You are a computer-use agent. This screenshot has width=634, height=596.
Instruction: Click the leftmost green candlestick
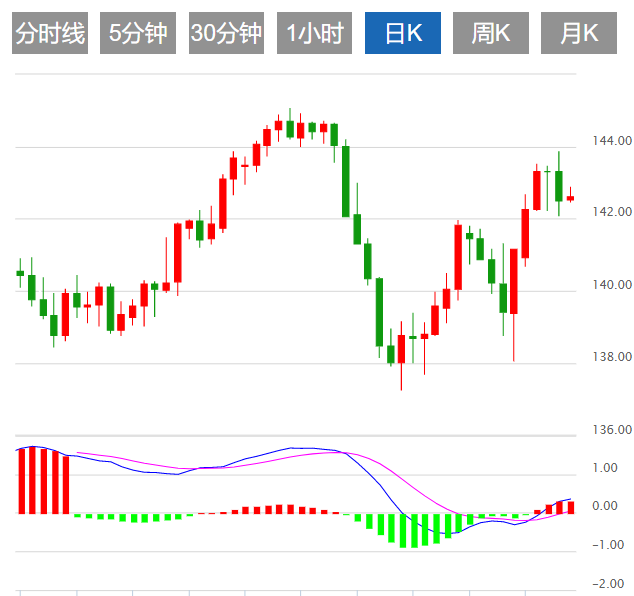click(x=20, y=273)
